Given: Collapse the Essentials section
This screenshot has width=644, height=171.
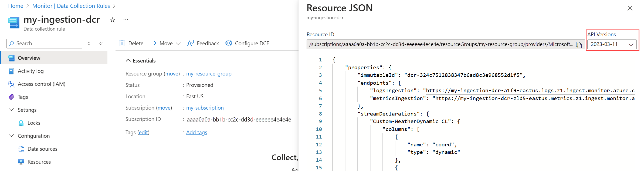Looking at the screenshot, I should pyautogui.click(x=128, y=61).
